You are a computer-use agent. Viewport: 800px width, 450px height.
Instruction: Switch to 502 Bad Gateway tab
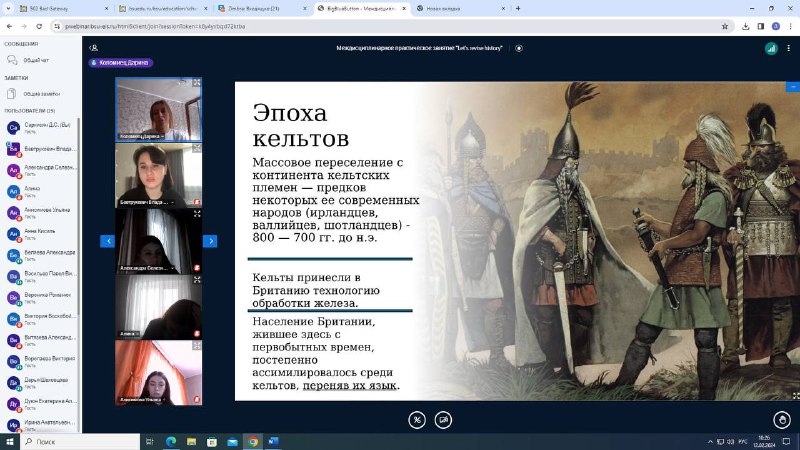point(64,9)
